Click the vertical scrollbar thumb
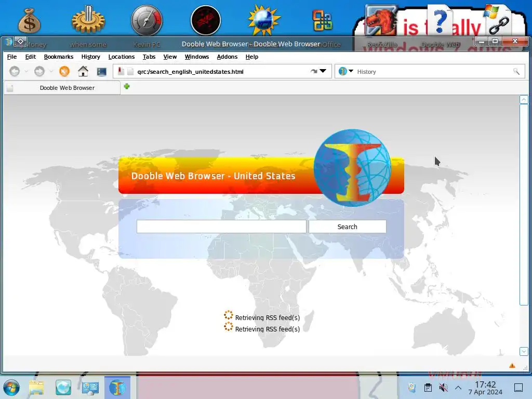The height and width of the screenshot is (399, 532). point(524,205)
